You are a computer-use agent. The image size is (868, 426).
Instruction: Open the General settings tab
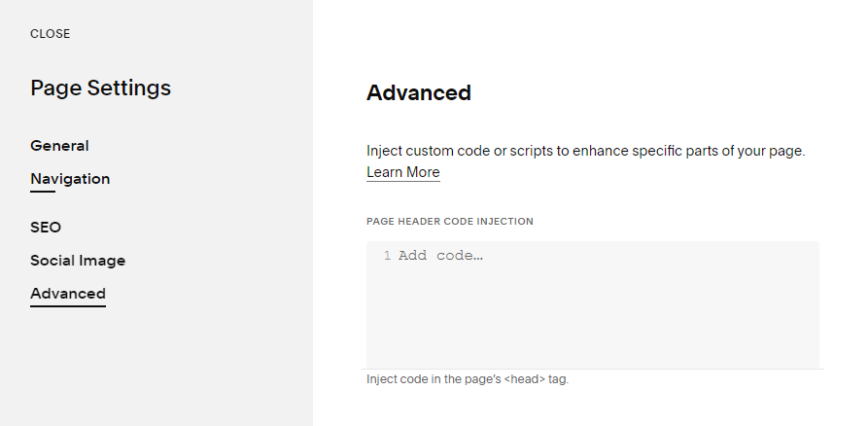(59, 146)
